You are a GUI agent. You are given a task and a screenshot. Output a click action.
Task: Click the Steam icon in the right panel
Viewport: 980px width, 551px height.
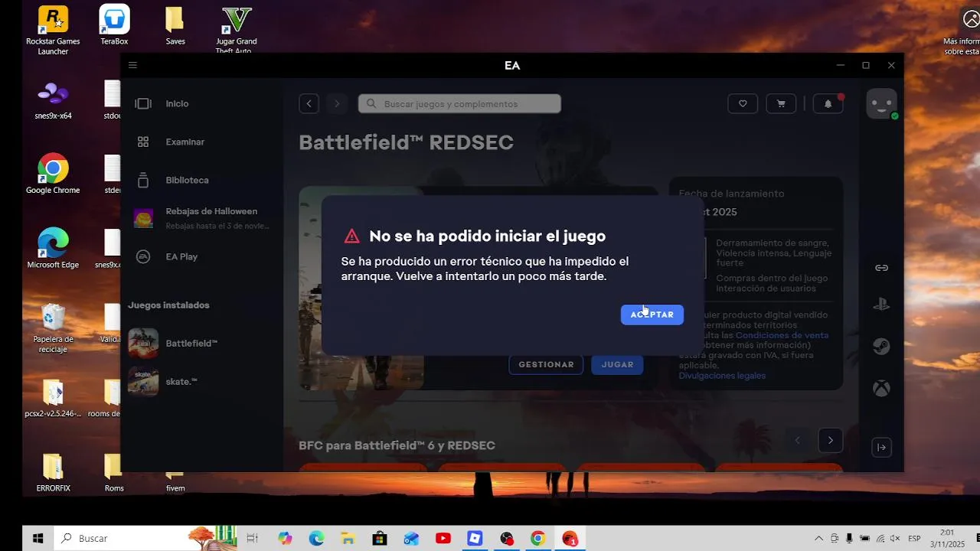coord(881,347)
